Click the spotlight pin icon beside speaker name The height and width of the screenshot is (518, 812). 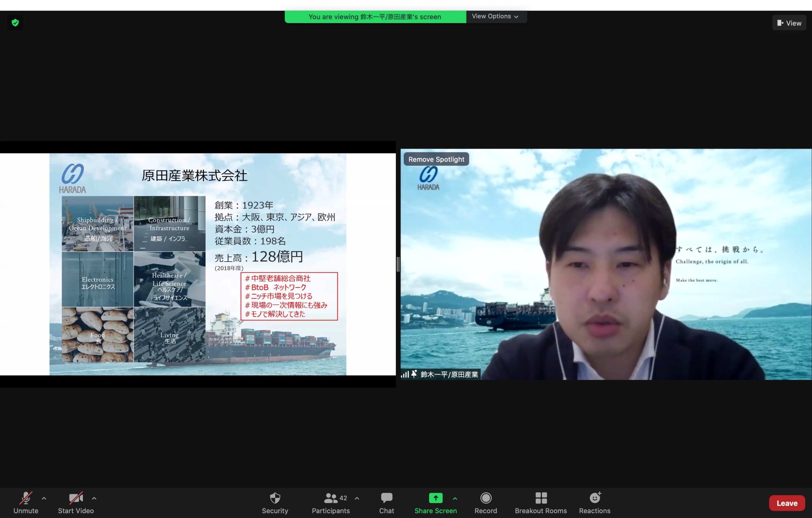(x=415, y=374)
